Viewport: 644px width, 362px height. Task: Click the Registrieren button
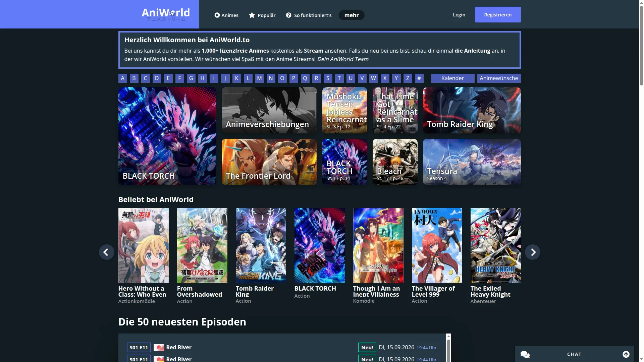[498, 15]
